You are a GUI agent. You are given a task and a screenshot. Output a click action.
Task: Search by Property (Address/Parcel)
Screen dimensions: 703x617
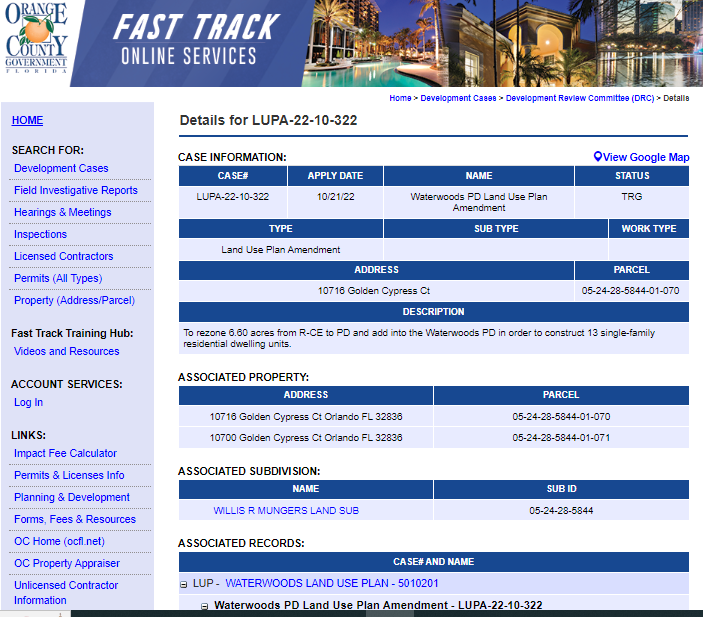tap(74, 300)
